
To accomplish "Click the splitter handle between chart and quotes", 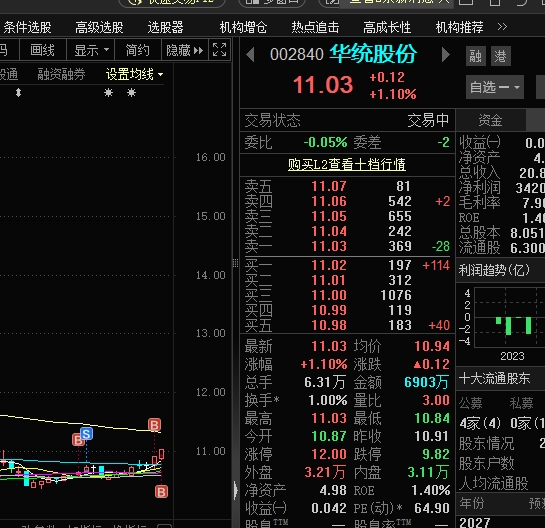I will click(x=235, y=263).
